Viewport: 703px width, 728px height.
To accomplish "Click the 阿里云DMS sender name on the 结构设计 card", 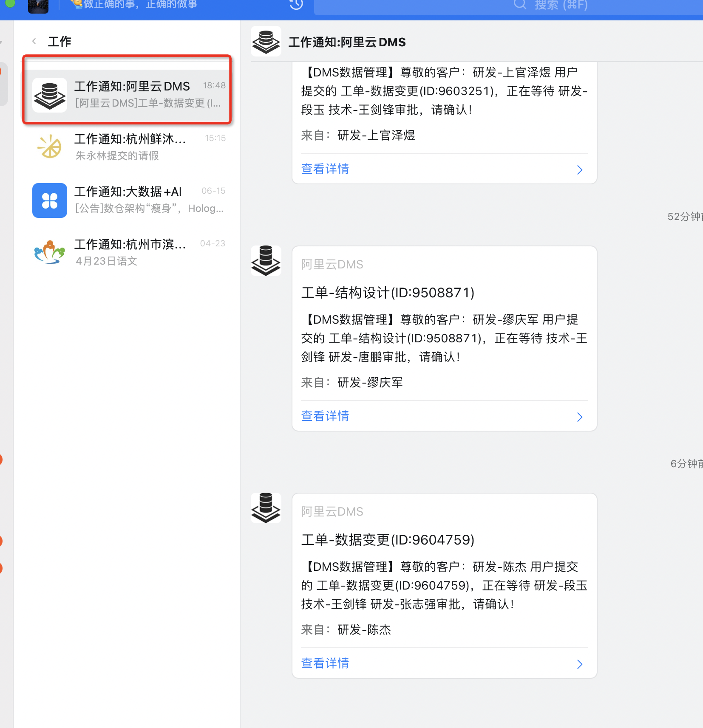I will tap(332, 265).
